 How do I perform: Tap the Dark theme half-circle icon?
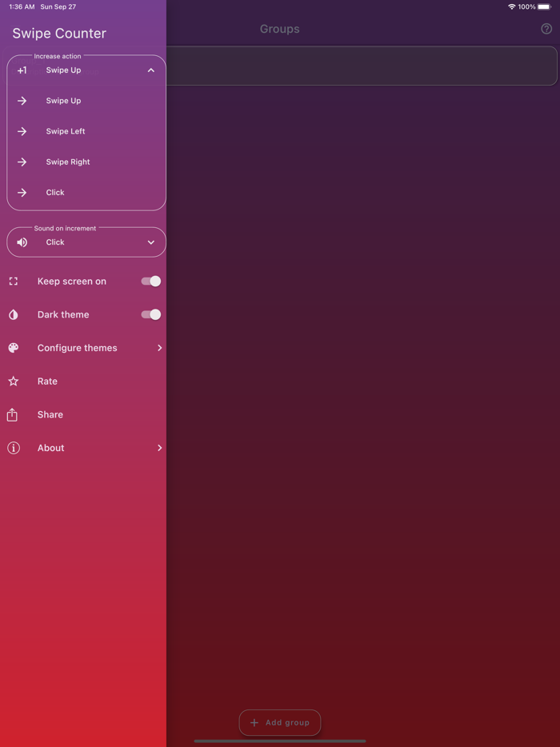point(14,314)
